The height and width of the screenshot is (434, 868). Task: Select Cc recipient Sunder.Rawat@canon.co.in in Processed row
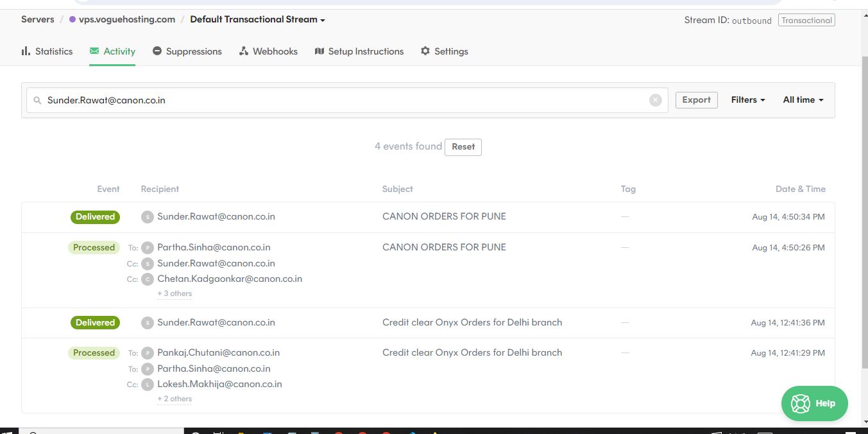[216, 263]
